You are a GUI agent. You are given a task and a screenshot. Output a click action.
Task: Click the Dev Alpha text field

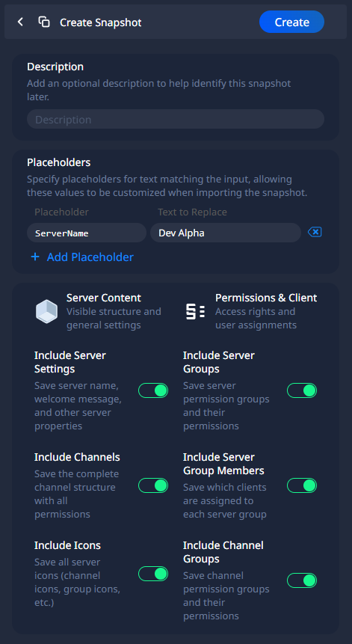tap(226, 233)
